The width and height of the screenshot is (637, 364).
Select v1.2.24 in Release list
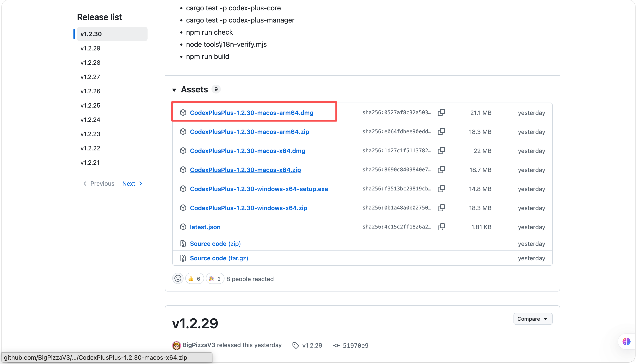[112, 119]
